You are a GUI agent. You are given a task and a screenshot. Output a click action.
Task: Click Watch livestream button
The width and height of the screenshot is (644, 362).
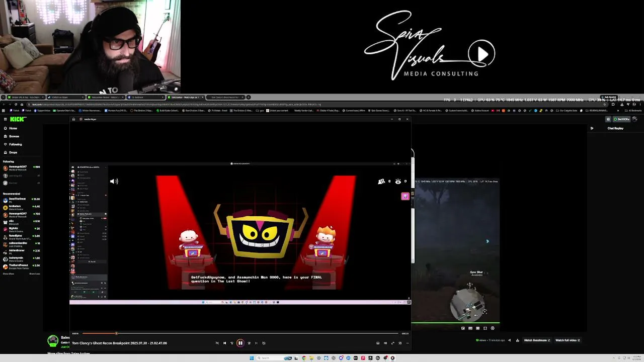click(537, 340)
